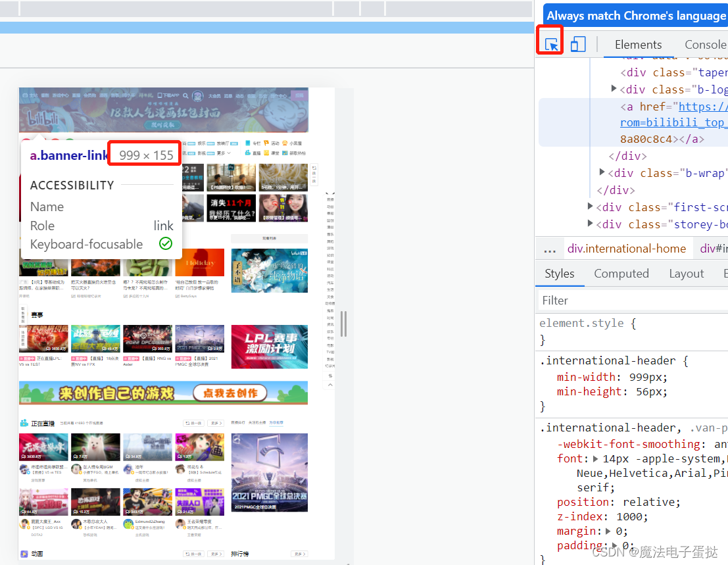Open the Holiday video thumbnail
The width and height of the screenshot is (728, 565).
(x=200, y=262)
